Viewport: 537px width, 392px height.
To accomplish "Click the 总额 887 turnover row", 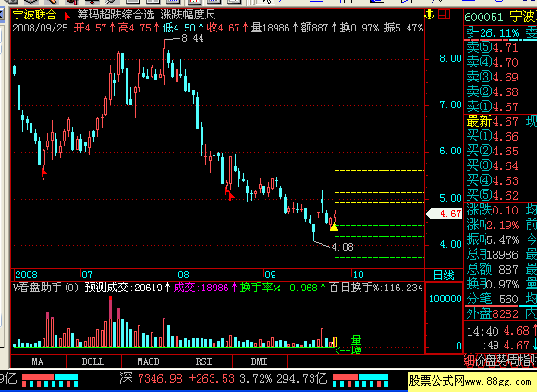I will click(492, 269).
